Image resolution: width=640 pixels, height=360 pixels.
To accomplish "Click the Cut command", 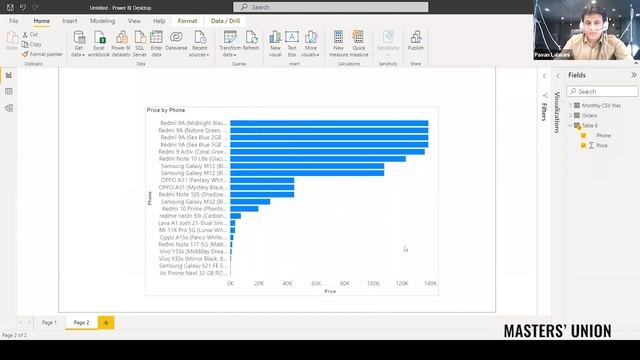I will tap(30, 35).
